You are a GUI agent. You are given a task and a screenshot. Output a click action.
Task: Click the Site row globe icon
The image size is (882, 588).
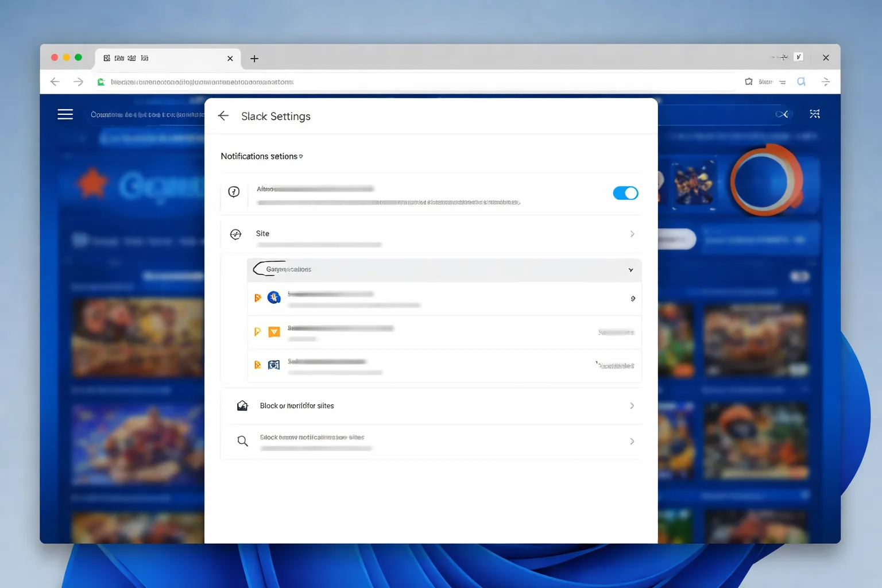coord(235,234)
